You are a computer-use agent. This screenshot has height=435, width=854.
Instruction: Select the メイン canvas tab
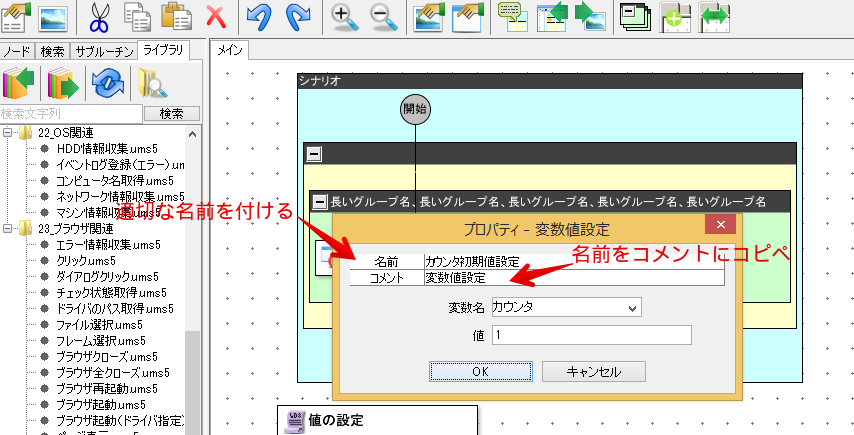point(230,51)
